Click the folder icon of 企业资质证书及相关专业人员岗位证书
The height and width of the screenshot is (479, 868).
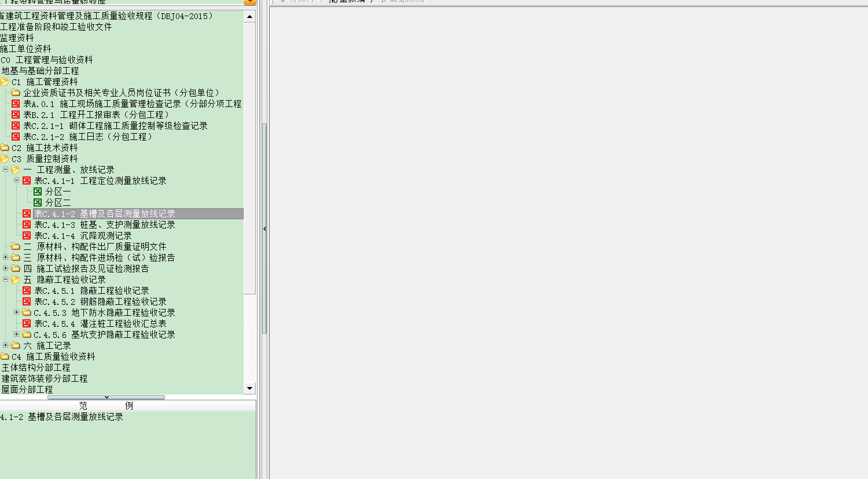click(16, 93)
